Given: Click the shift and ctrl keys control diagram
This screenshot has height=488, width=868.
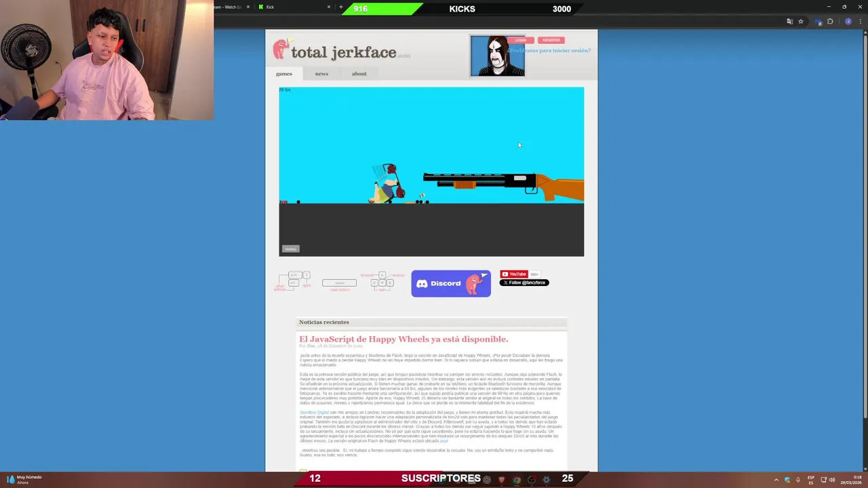Looking at the screenshot, I should pyautogui.click(x=293, y=281).
